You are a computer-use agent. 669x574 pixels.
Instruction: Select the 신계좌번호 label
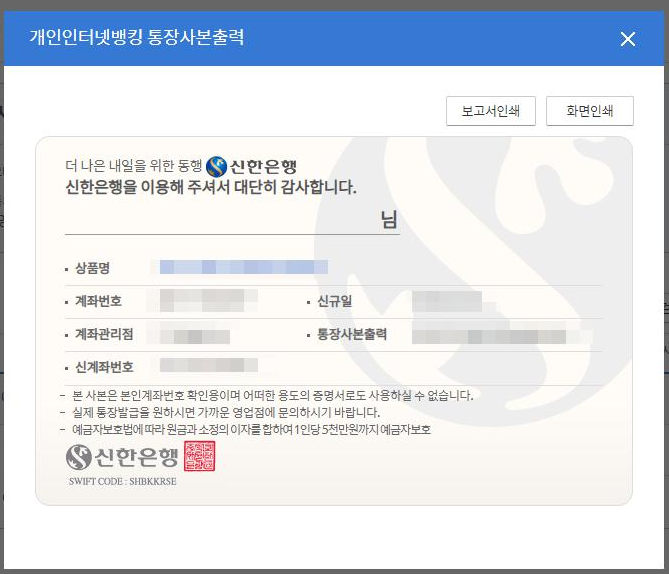pyautogui.click(x=104, y=367)
